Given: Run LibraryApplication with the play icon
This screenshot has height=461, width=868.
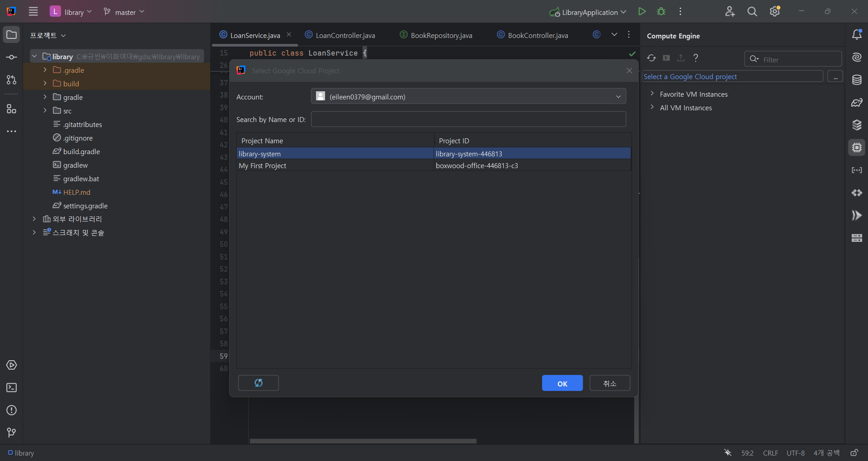Looking at the screenshot, I should [x=642, y=12].
